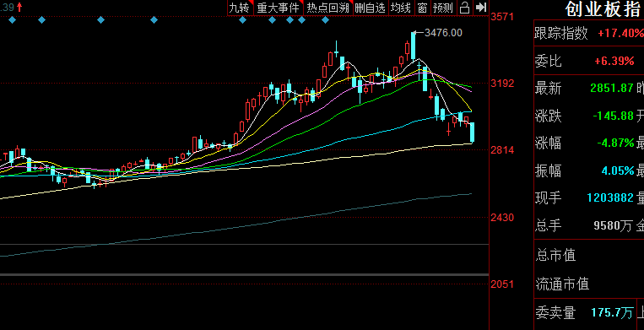The width and height of the screenshot is (644, 330).
Task: Click the first blue diamond event marker
Action: [x=12, y=19]
